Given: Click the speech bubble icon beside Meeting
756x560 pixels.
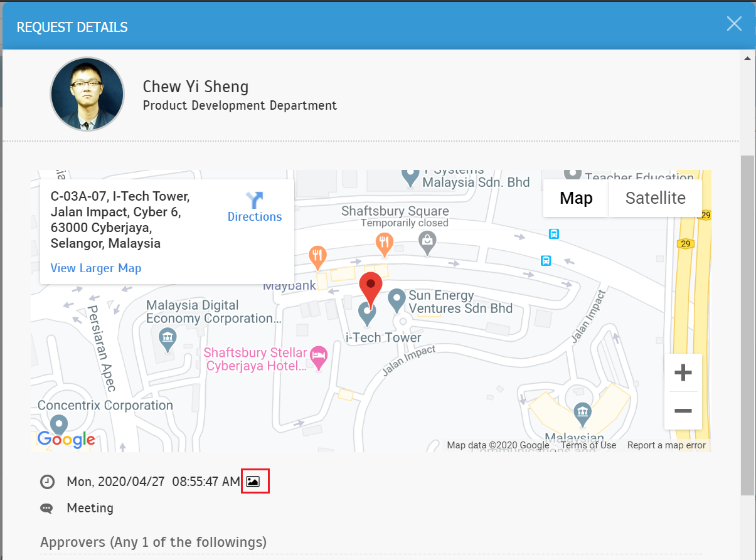Looking at the screenshot, I should point(47,508).
